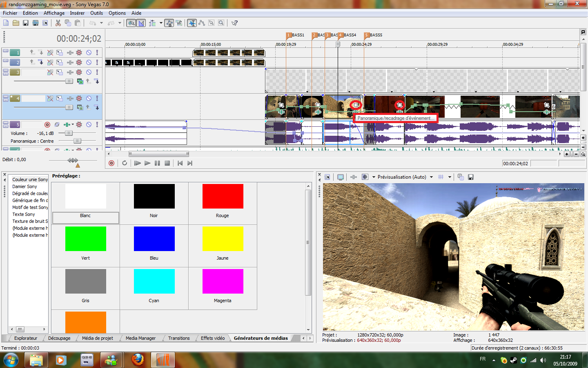Toggle Lock Envelopes to Events
This screenshot has height=368, width=588.
coord(169,23)
